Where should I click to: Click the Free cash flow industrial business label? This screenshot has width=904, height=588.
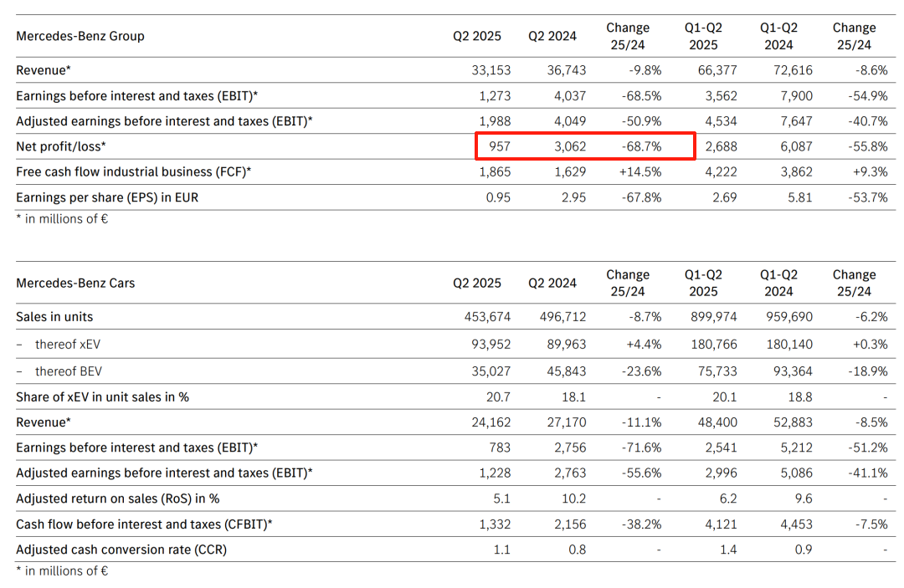pos(134,171)
